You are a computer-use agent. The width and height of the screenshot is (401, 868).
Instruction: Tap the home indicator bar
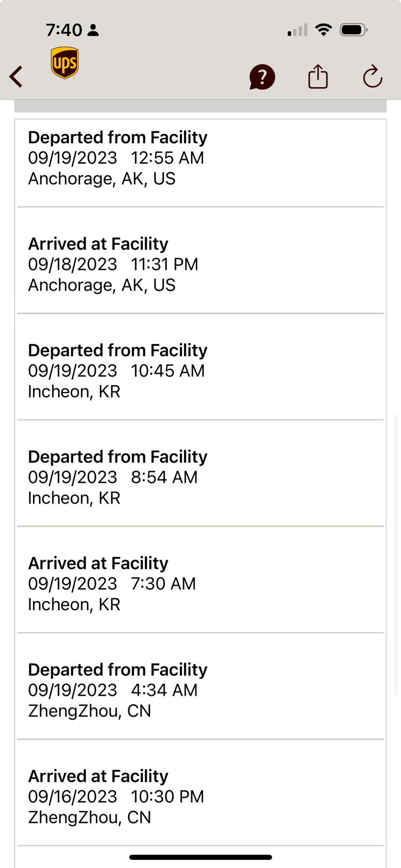[200, 857]
